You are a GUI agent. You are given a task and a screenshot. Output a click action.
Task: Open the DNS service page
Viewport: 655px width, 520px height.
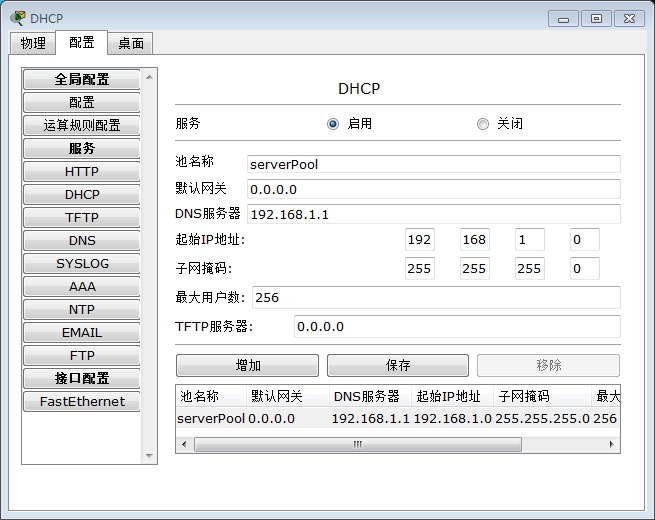click(82, 240)
